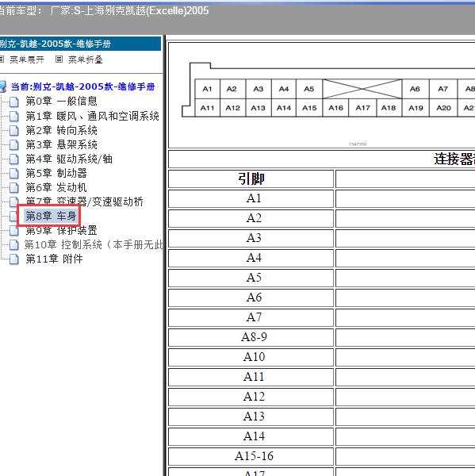
Task: Click table cell A4 in pin column
Action: (251, 259)
